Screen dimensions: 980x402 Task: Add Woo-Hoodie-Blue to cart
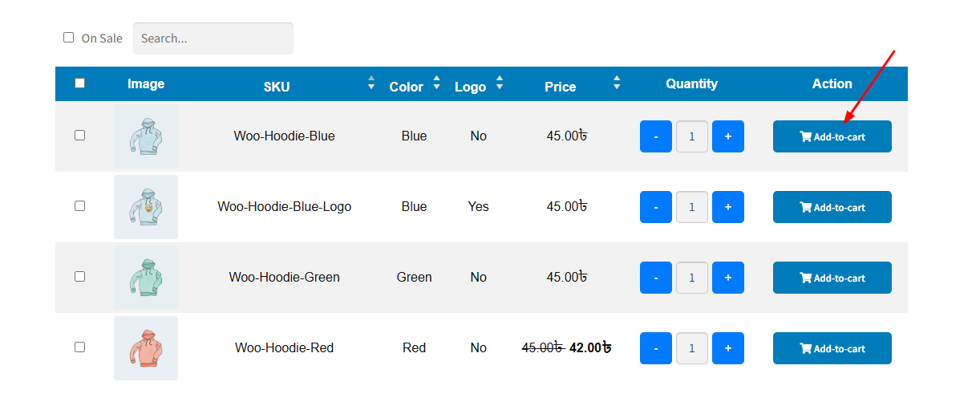832,136
